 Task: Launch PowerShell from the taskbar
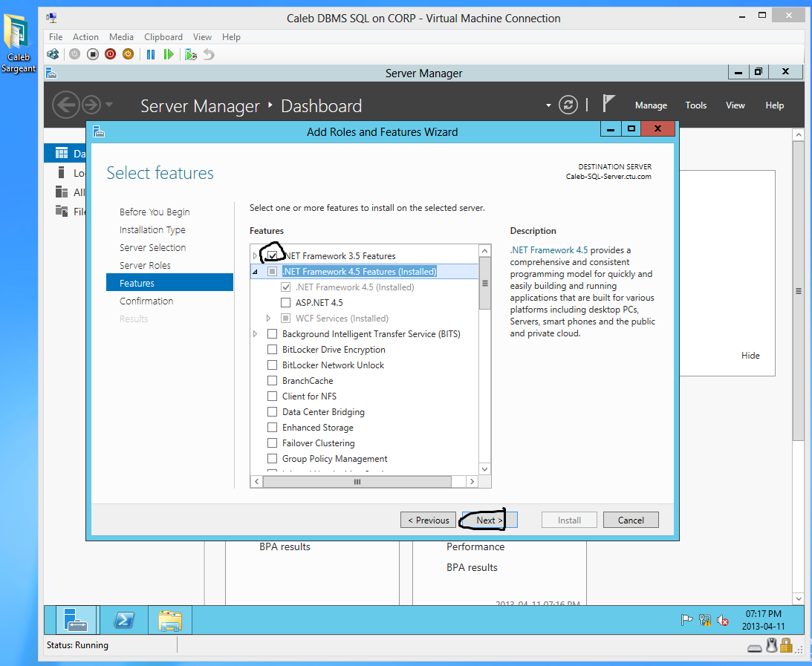pos(124,619)
